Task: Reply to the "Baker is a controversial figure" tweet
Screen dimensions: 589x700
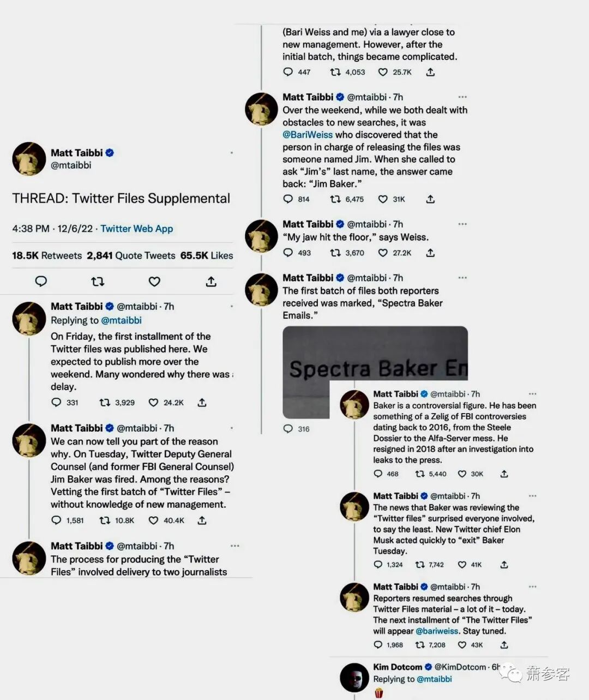Action: coord(386,474)
